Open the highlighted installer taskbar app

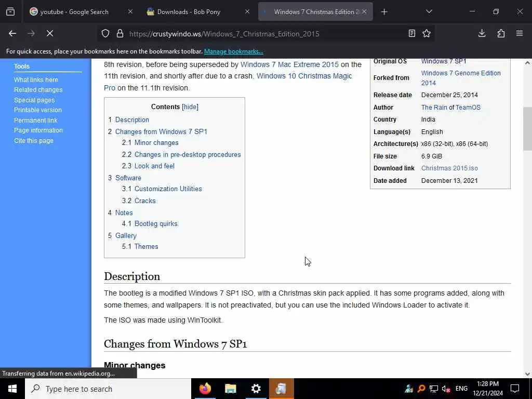coord(281,389)
